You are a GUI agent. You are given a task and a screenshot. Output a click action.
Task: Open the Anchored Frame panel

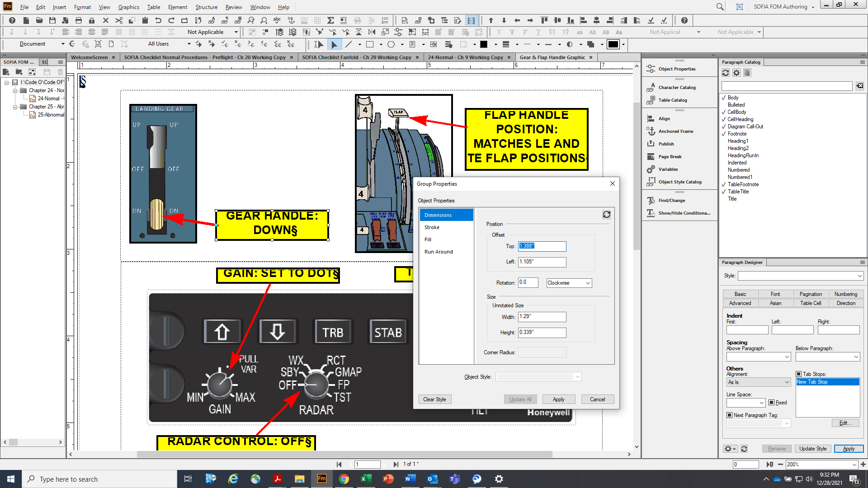pyautogui.click(x=675, y=131)
